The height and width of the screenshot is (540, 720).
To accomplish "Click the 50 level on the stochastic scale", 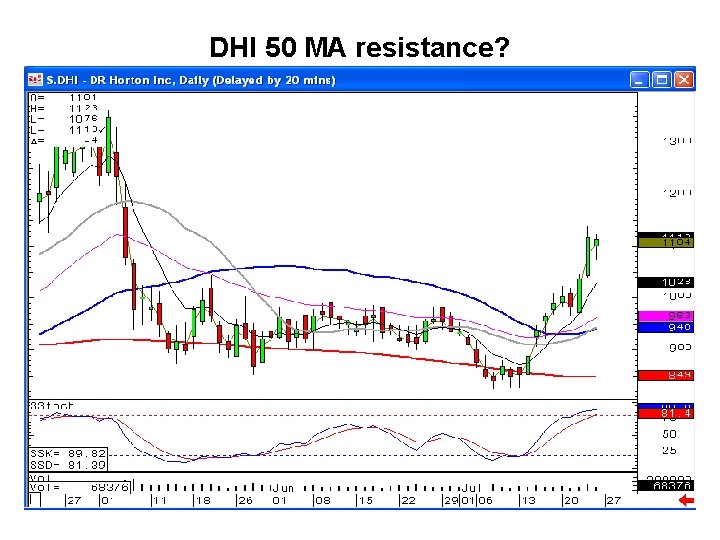I will [669, 434].
